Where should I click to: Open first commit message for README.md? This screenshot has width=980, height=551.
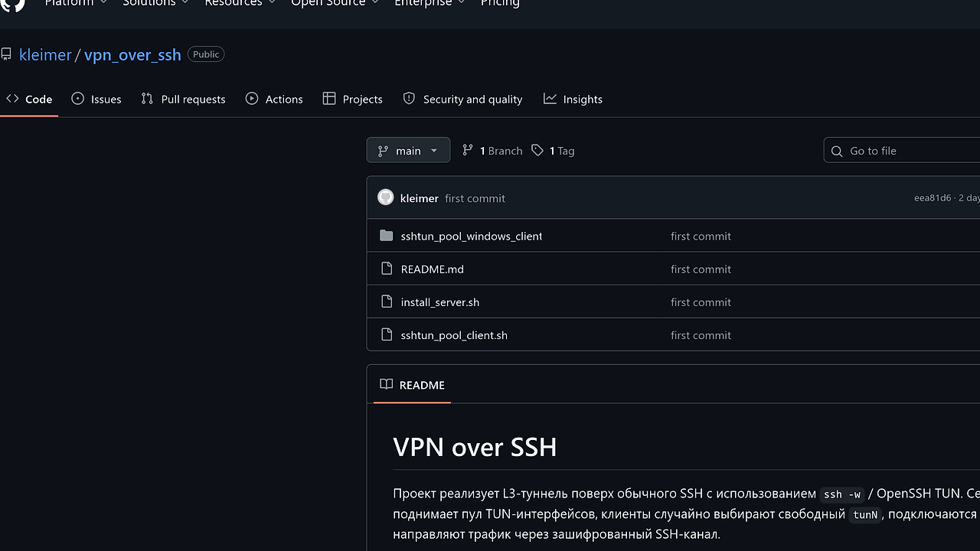click(x=701, y=269)
